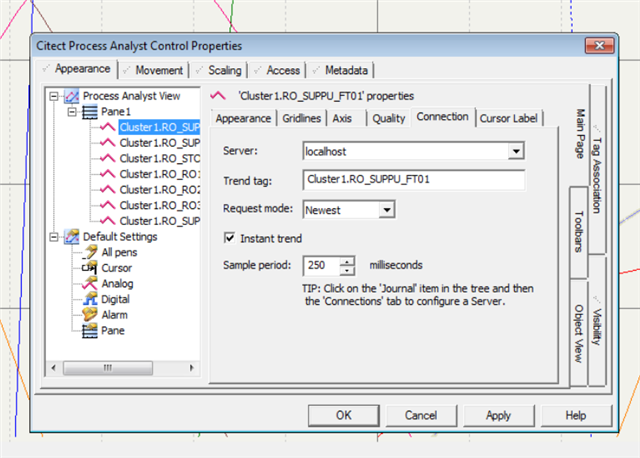The height and width of the screenshot is (458, 640).
Task: Click the Digital pen icon
Action: (x=90, y=299)
